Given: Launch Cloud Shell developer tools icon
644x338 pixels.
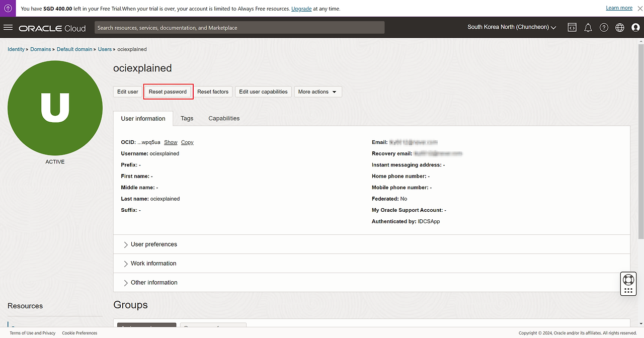Looking at the screenshot, I should pyautogui.click(x=572, y=28).
